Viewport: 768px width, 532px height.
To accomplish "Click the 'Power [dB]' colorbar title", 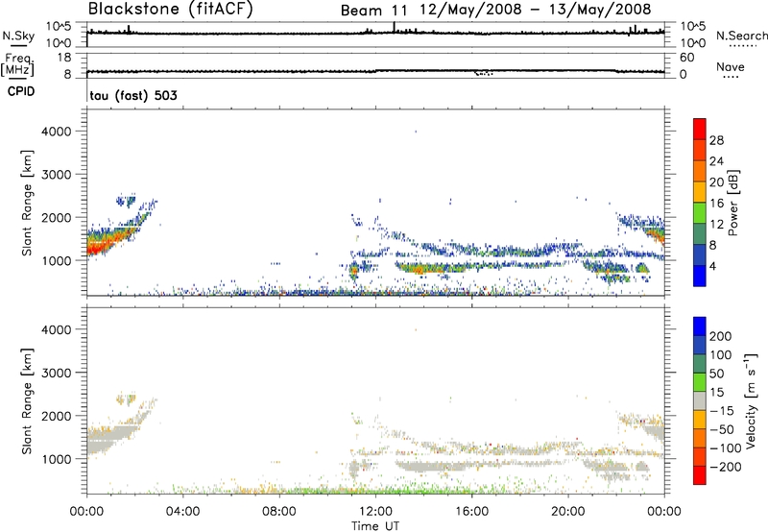I will point(732,203).
